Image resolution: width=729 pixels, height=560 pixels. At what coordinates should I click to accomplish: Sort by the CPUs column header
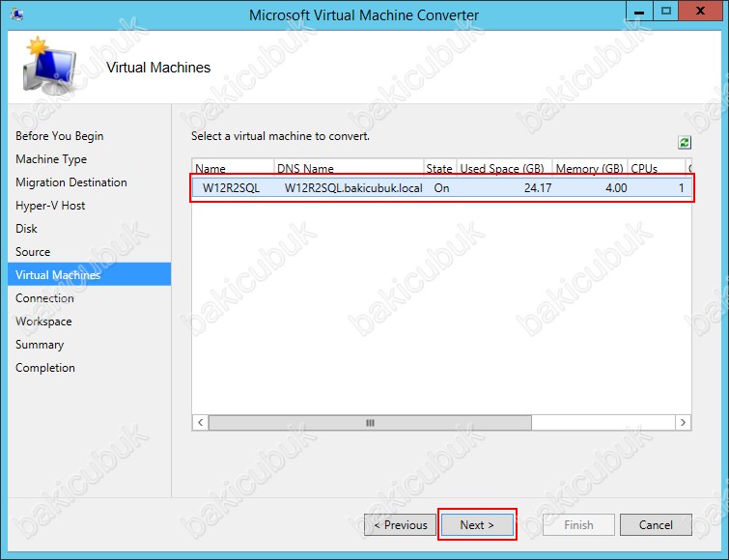point(657,168)
